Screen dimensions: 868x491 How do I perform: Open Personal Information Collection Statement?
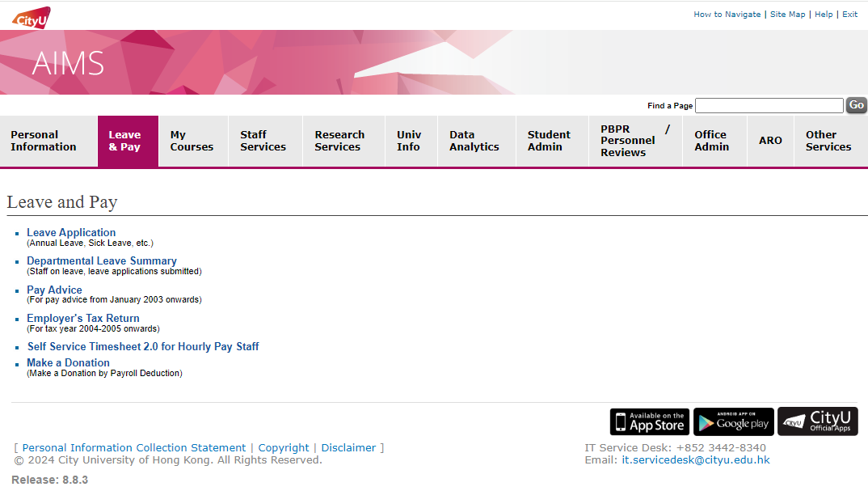[x=134, y=447]
